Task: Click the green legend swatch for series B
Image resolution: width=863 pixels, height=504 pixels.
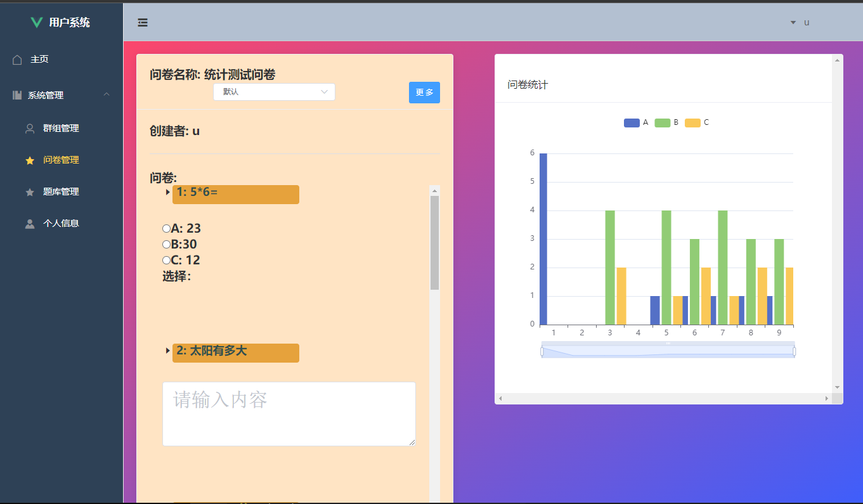Action: coord(662,123)
